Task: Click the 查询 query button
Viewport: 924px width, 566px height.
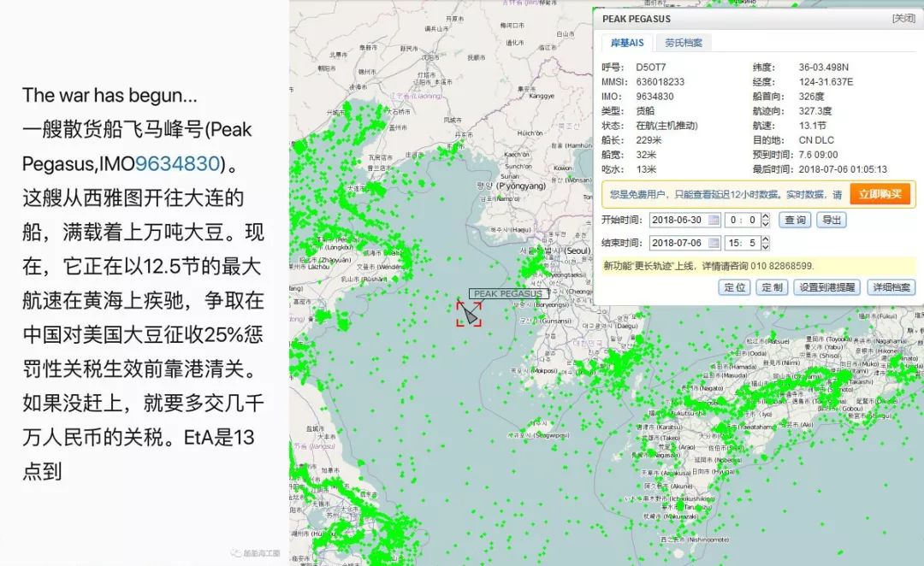Action: (x=795, y=220)
